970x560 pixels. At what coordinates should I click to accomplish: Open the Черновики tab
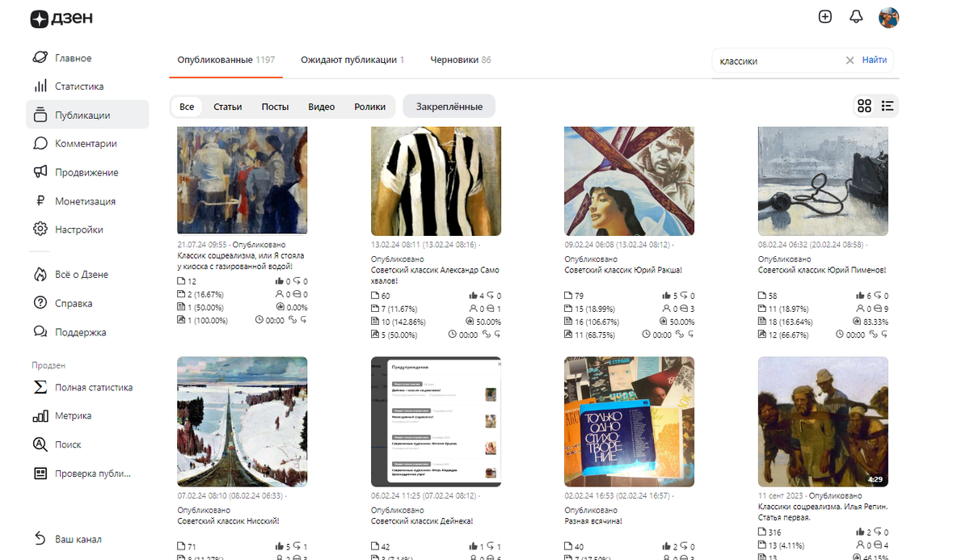point(461,60)
